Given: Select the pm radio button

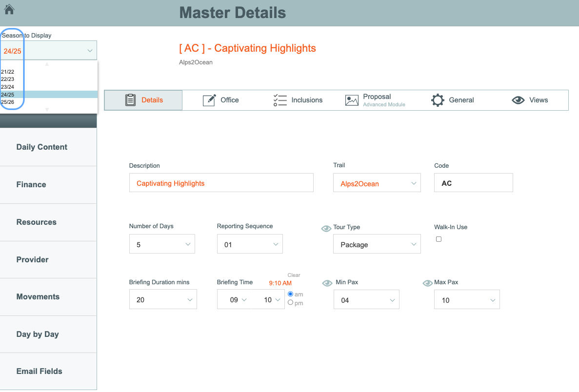Looking at the screenshot, I should pyautogui.click(x=291, y=303).
